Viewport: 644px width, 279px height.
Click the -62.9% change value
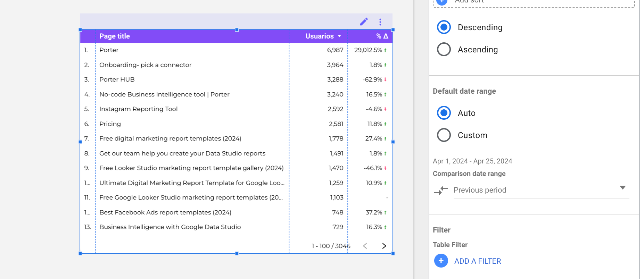(x=372, y=79)
